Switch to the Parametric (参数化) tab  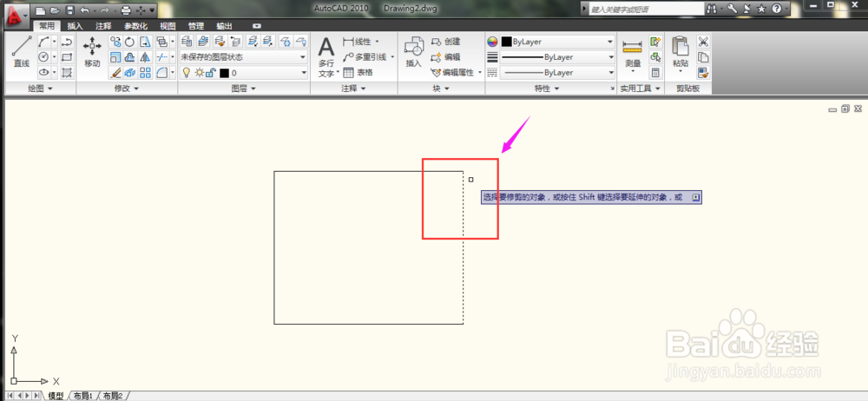[x=135, y=26]
